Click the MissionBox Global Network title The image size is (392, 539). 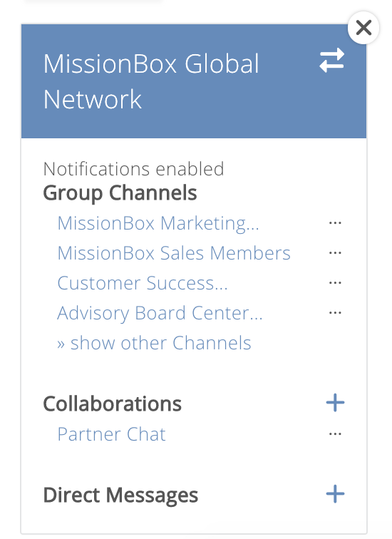(x=151, y=81)
